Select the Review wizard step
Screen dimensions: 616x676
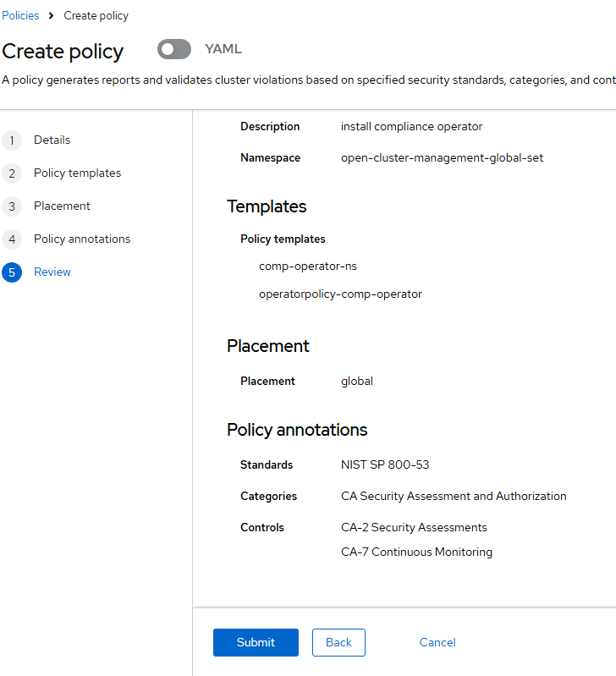pyautogui.click(x=52, y=272)
